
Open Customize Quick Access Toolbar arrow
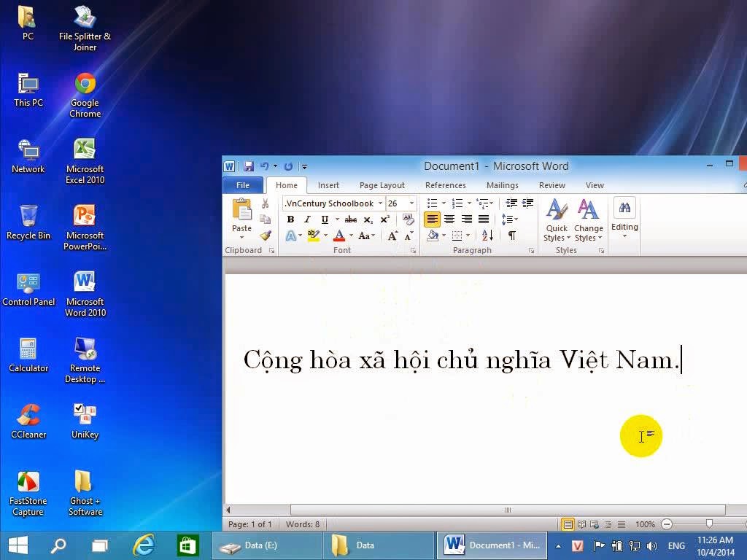pos(304,167)
